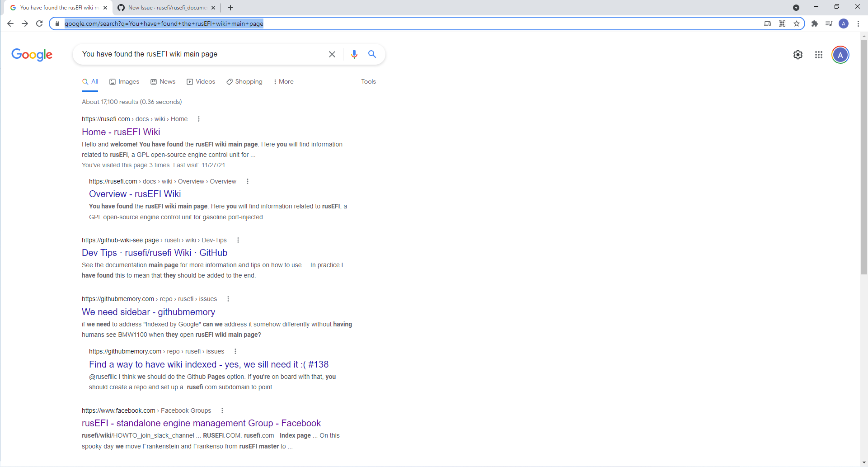Click the Google apps grid icon
Viewport: 868px width, 467px height.
click(819, 55)
